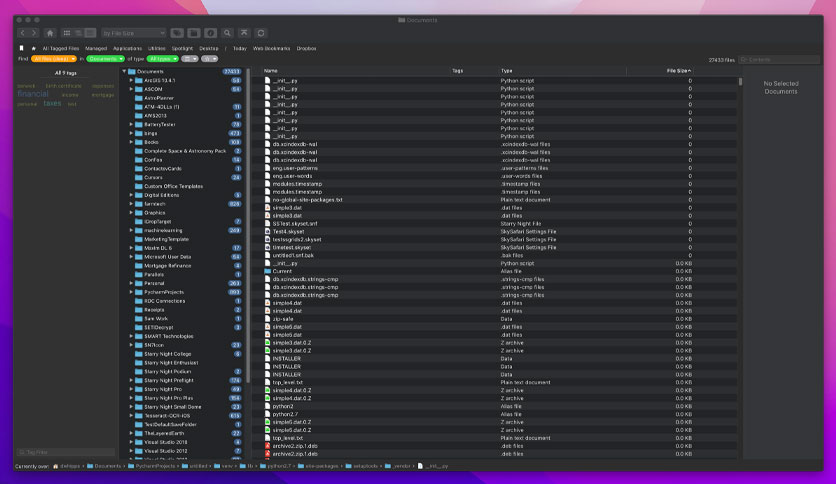This screenshot has width=836, height=484.
Task: Expand the ASCOM folder
Action: click(131, 89)
